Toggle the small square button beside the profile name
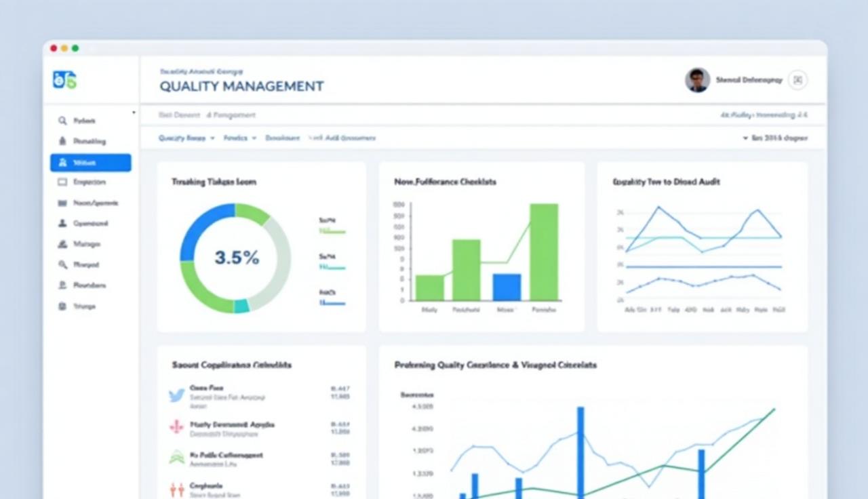Viewport: 868px width, 499px height. (x=797, y=80)
